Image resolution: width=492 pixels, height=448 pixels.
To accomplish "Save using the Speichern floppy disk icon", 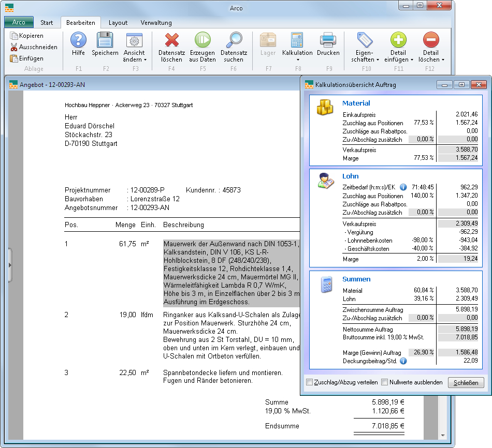I will 105,40.
